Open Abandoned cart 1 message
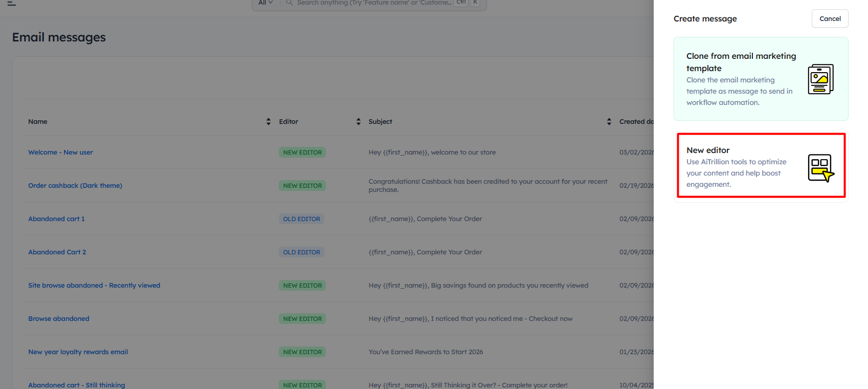 tap(56, 219)
